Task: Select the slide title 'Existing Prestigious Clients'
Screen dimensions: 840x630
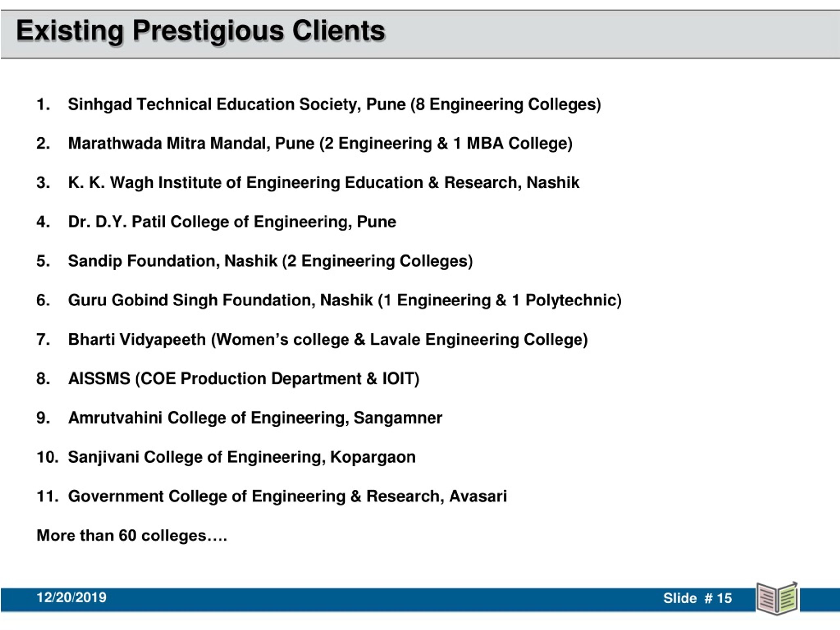Action: (x=201, y=31)
